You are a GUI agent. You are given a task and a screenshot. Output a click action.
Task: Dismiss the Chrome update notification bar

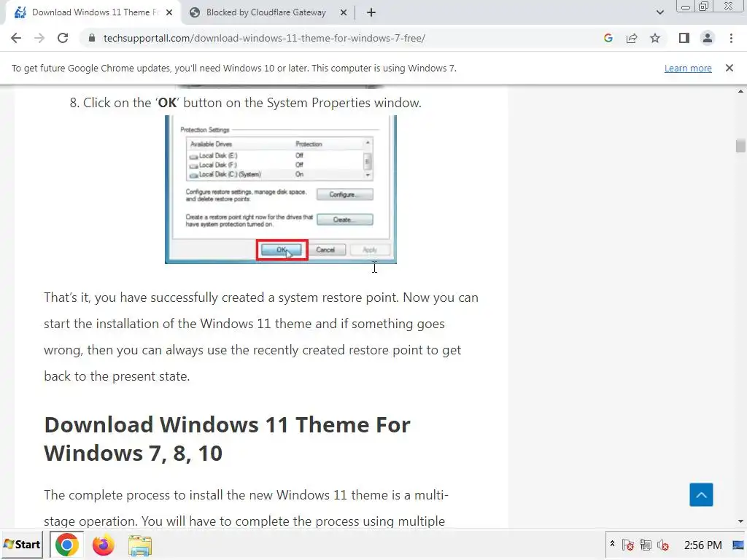tap(729, 68)
